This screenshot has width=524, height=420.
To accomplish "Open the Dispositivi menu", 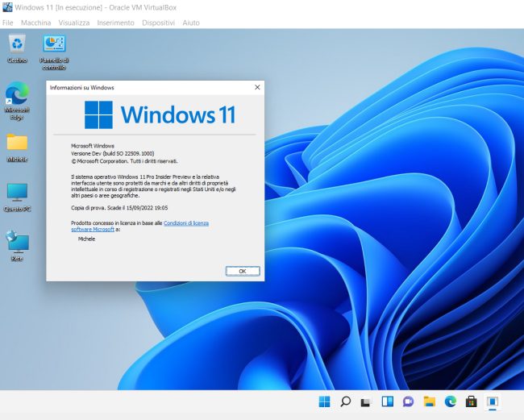I will [158, 23].
